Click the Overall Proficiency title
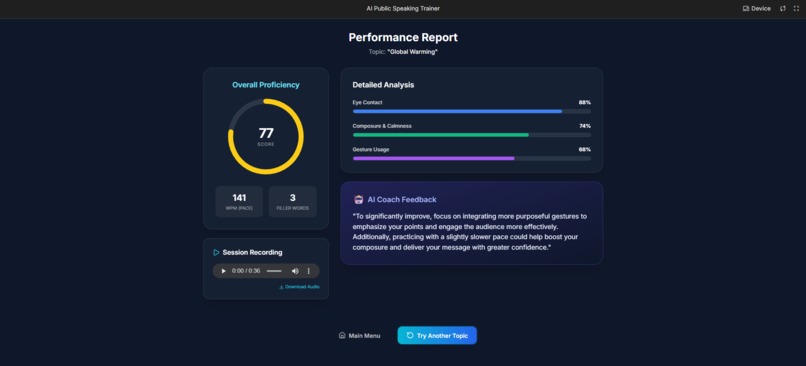 pos(266,85)
